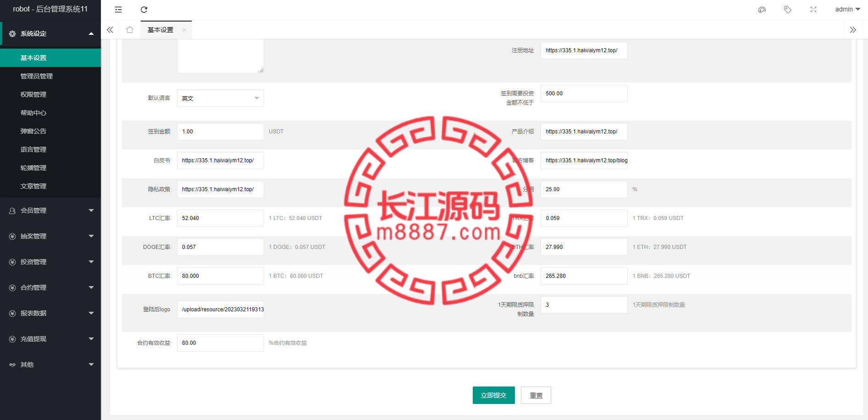The width and height of the screenshot is (868, 420).
Task: Click the tag note icon
Action: [x=788, y=10]
